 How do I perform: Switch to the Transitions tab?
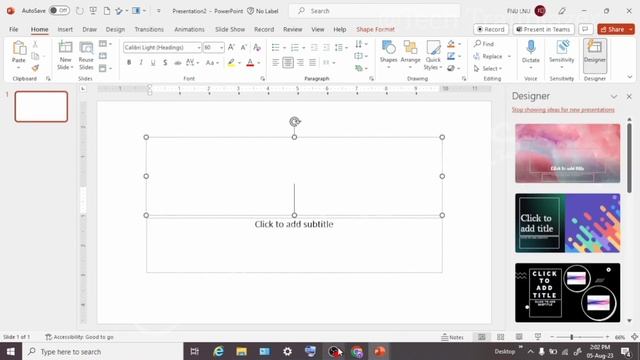click(149, 29)
